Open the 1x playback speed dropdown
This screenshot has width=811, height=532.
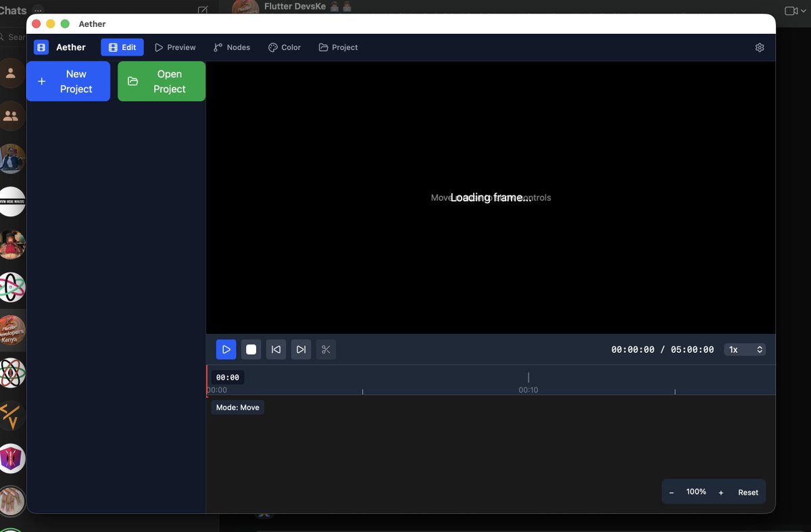[x=745, y=349]
